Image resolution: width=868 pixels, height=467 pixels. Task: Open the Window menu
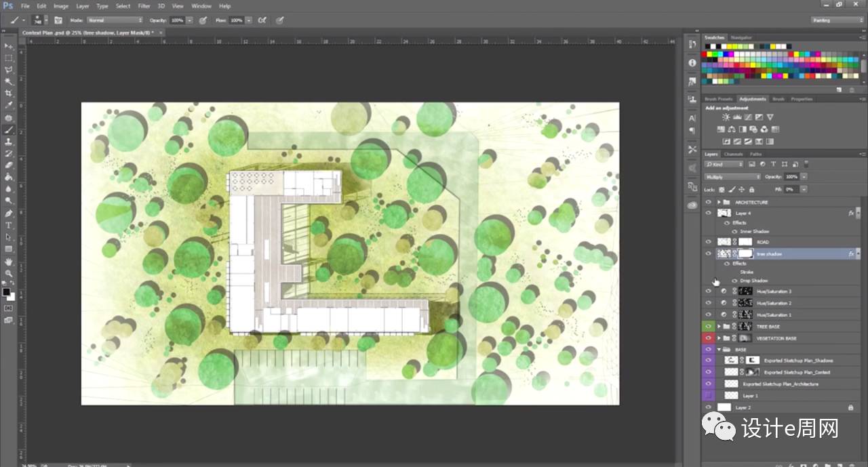[x=201, y=6]
